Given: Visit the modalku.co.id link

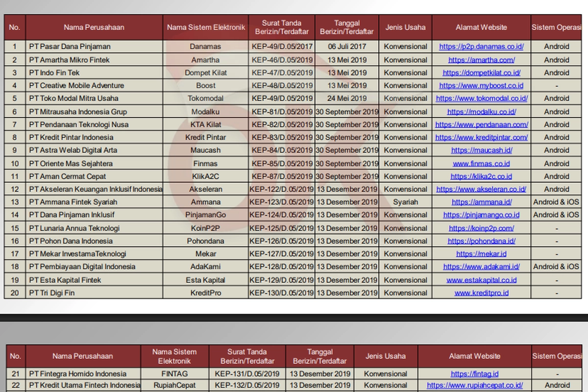Looking at the screenshot, I should click(481, 112).
